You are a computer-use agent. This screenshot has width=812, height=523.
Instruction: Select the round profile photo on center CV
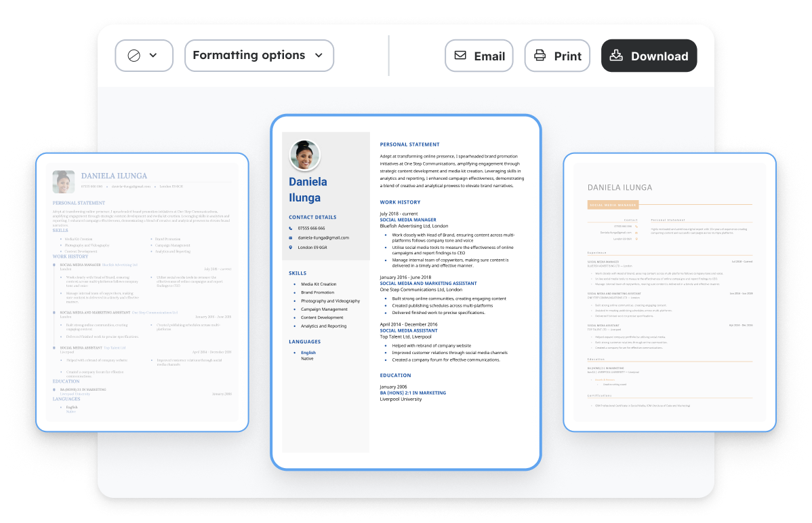click(x=304, y=155)
